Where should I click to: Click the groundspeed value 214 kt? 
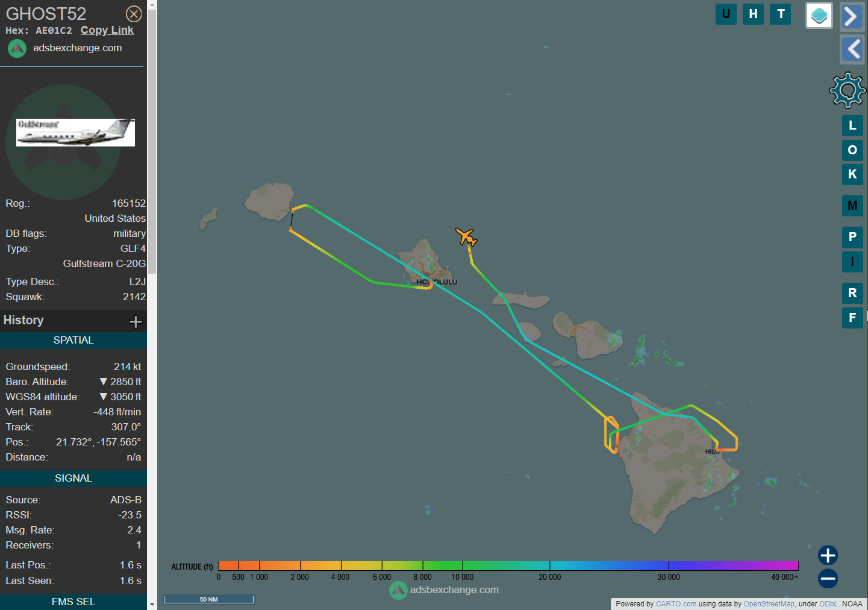click(x=127, y=367)
